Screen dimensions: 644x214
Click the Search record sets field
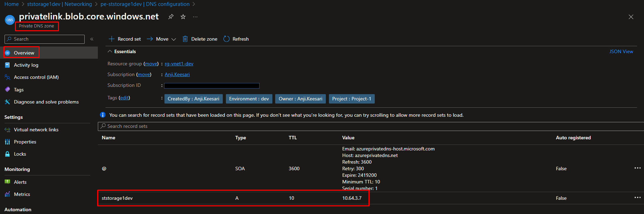click(x=371, y=126)
